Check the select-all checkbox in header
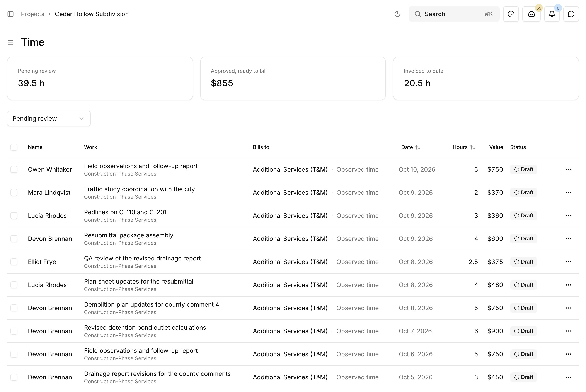586x392 pixels. (x=14, y=147)
